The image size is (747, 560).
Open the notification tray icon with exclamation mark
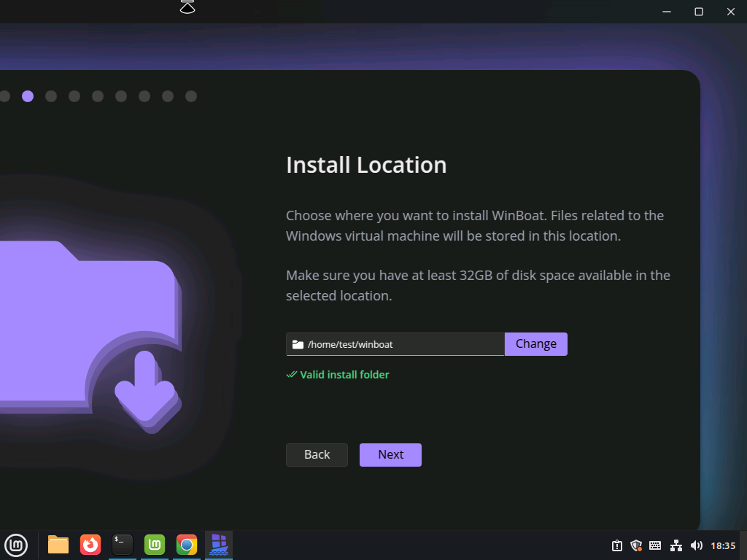(617, 545)
